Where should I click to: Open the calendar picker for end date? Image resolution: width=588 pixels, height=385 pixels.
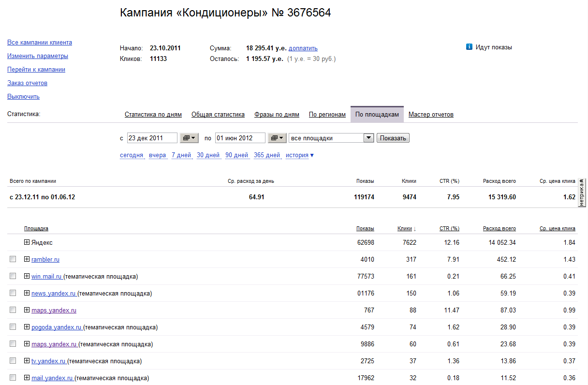click(x=277, y=138)
